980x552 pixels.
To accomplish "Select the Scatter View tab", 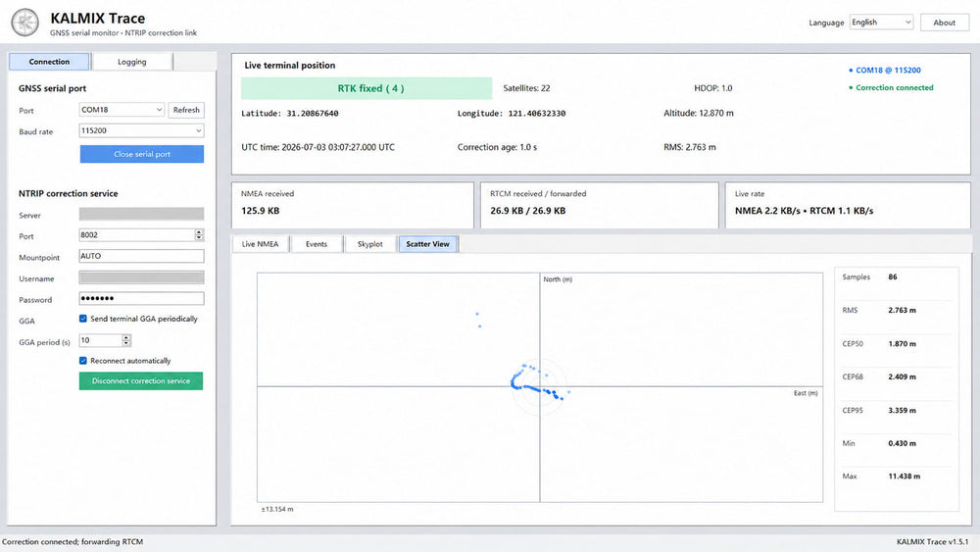I will (427, 244).
